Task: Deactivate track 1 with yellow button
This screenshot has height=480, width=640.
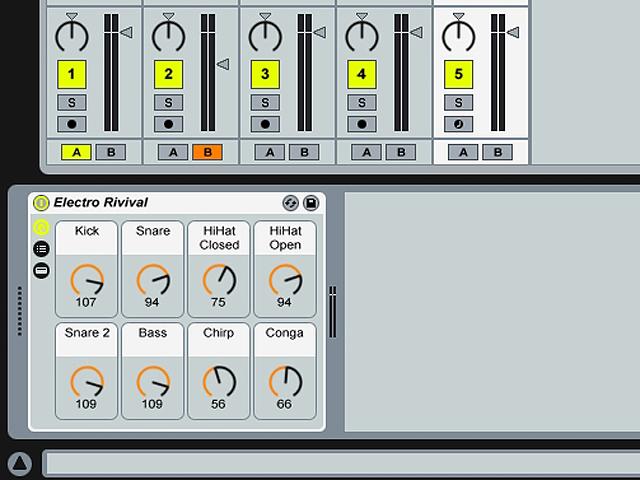Action: (x=72, y=74)
